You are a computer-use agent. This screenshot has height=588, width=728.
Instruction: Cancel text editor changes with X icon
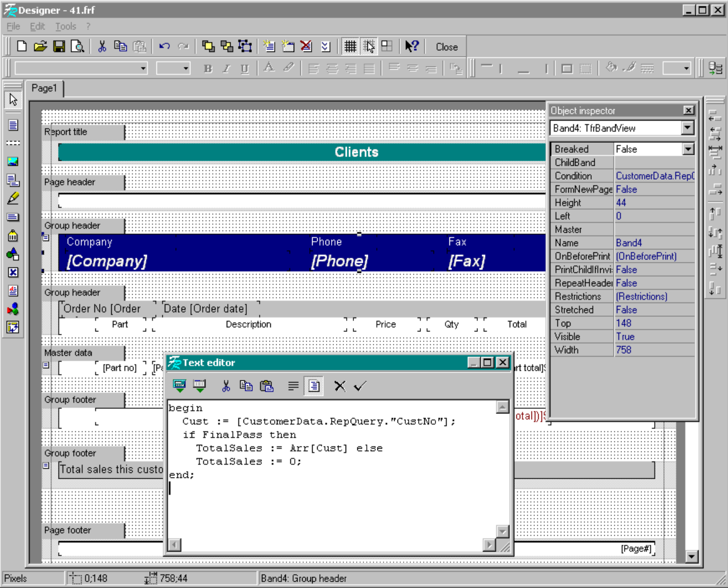[x=339, y=386]
